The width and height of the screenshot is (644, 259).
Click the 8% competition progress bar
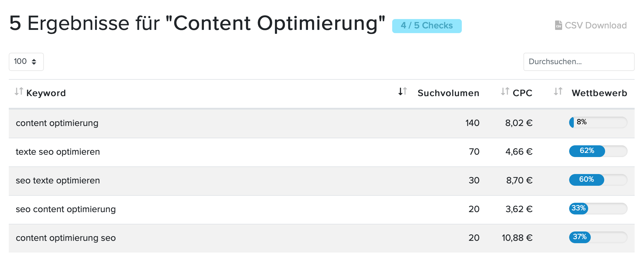598,122
